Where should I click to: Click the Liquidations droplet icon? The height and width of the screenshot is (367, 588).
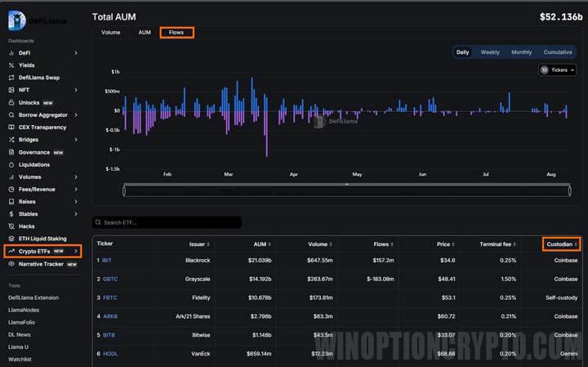11,165
